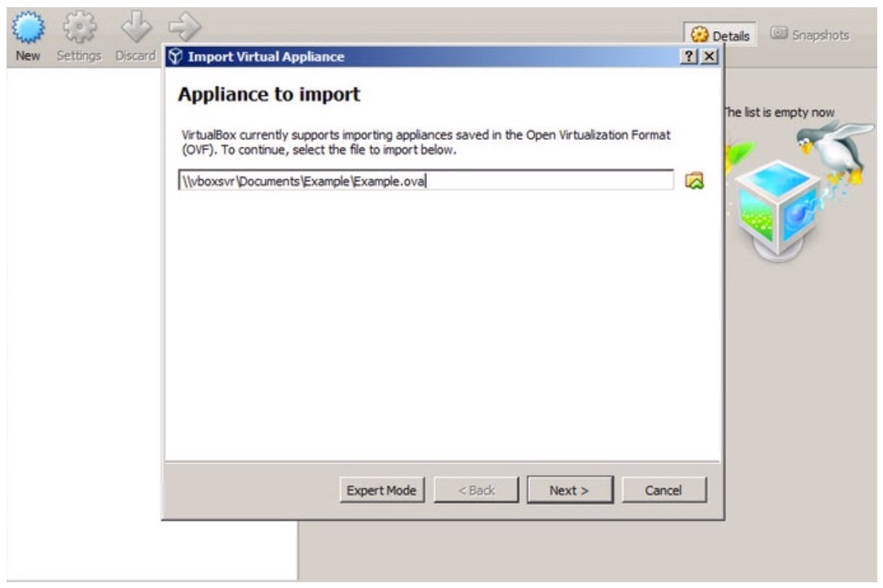Proceed with the Next > button

pyautogui.click(x=569, y=490)
